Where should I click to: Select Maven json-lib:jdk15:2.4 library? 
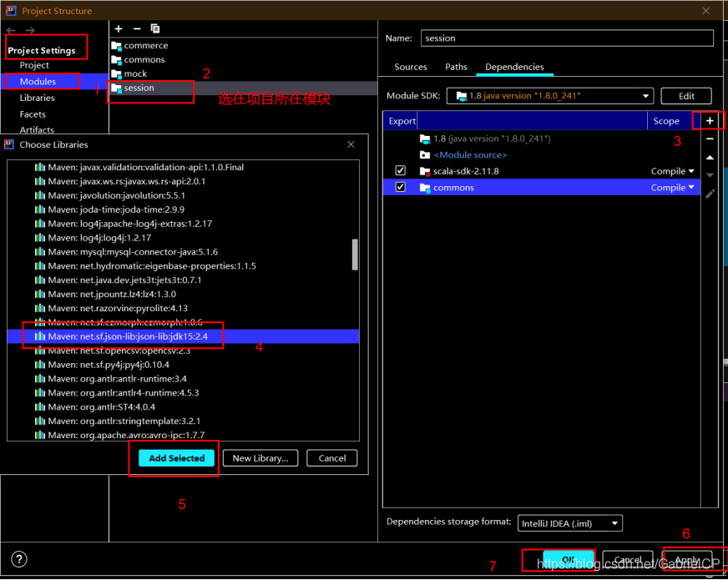[x=183, y=336]
